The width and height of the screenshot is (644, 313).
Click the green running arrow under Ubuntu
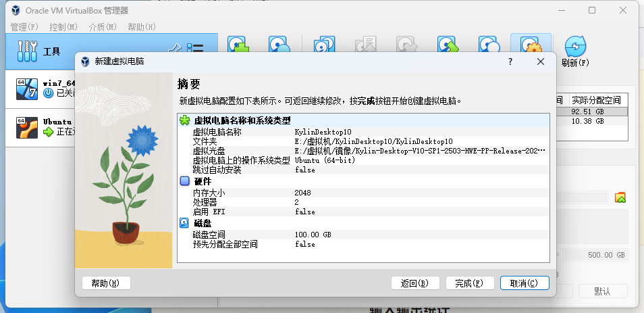coord(49,132)
